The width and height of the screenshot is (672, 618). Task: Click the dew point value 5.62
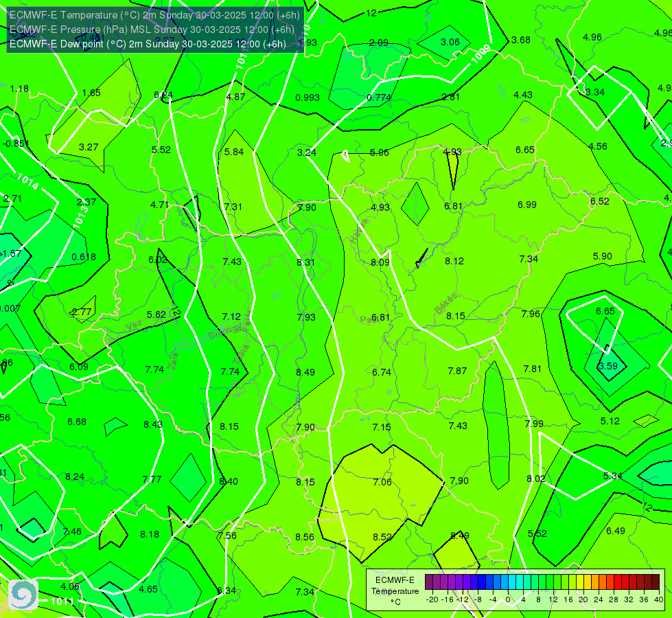click(x=157, y=314)
